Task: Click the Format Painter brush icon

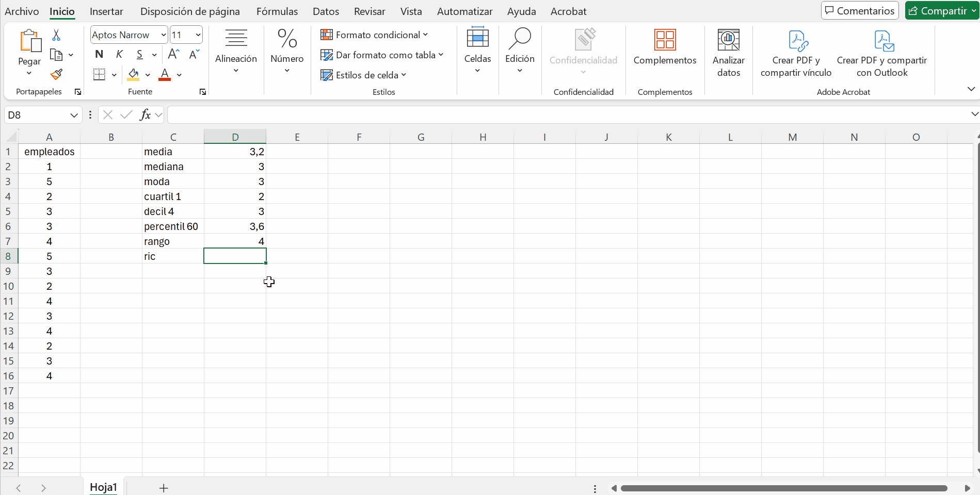Action: [56, 75]
